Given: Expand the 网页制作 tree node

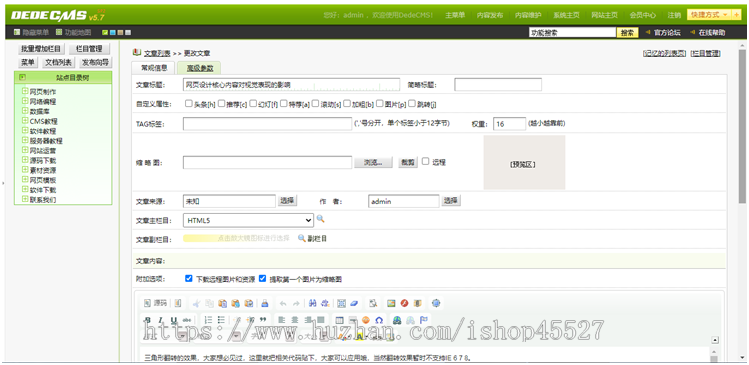Looking at the screenshot, I should coord(25,90).
